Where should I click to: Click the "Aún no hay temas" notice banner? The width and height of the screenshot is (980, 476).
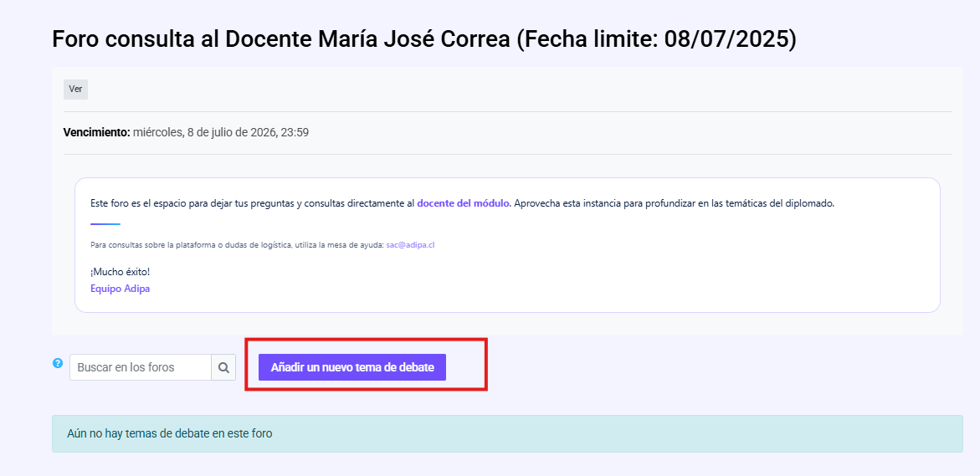click(x=507, y=433)
